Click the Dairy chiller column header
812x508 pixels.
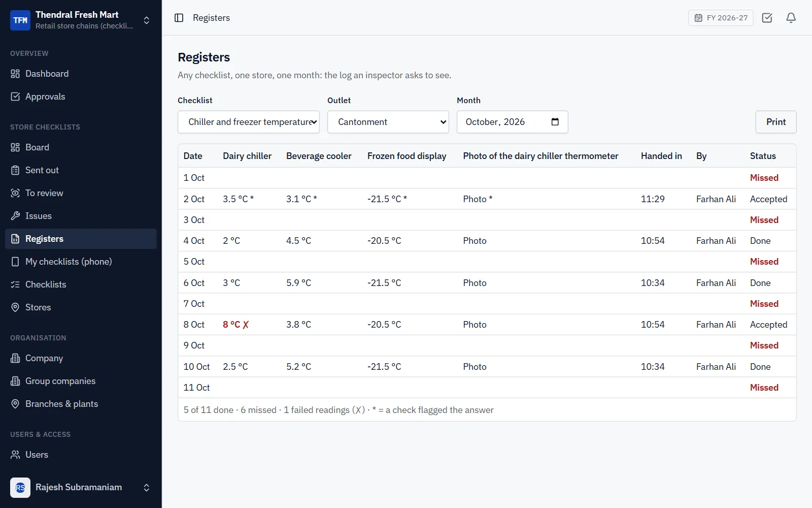click(247, 156)
